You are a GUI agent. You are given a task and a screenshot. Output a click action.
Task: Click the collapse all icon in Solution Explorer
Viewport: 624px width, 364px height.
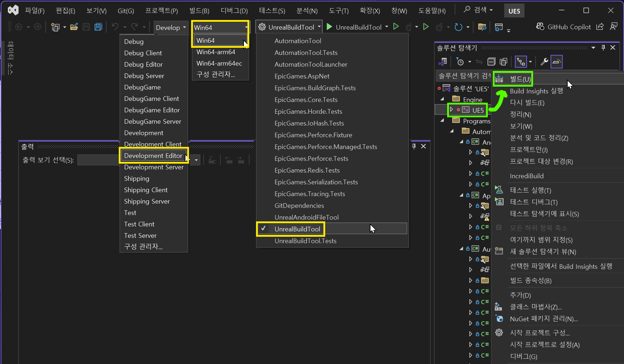click(x=491, y=62)
